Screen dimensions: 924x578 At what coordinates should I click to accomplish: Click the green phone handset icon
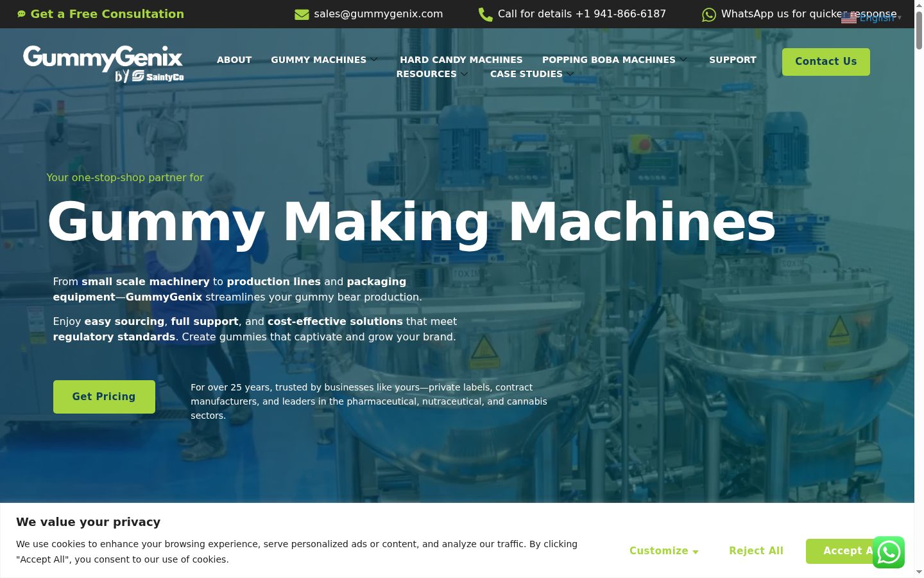pyautogui.click(x=486, y=14)
